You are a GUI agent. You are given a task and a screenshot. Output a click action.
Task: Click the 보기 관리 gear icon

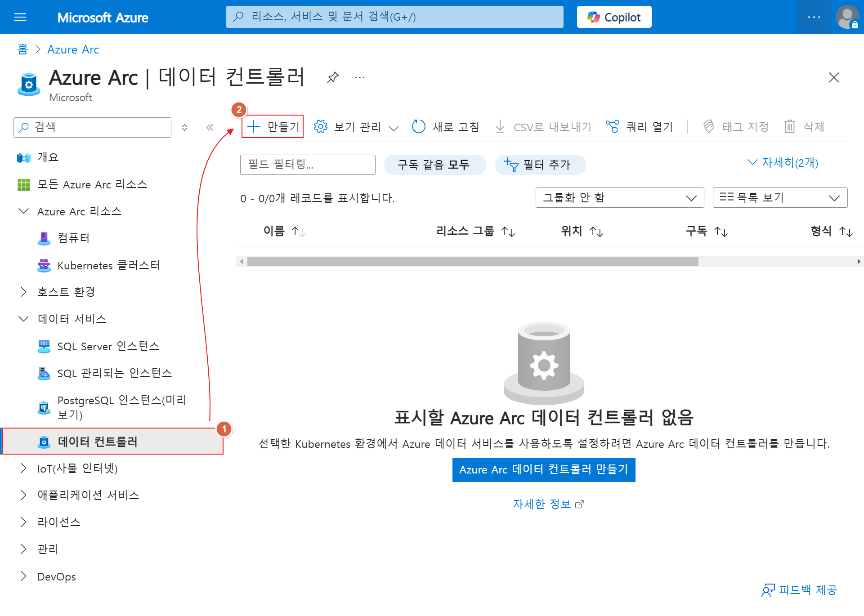321,127
